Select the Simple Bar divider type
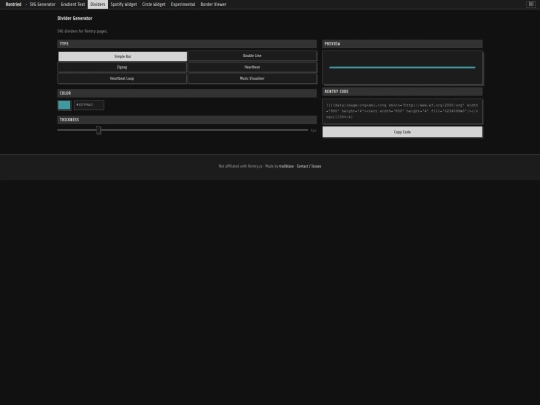The image size is (540, 405). (x=123, y=56)
